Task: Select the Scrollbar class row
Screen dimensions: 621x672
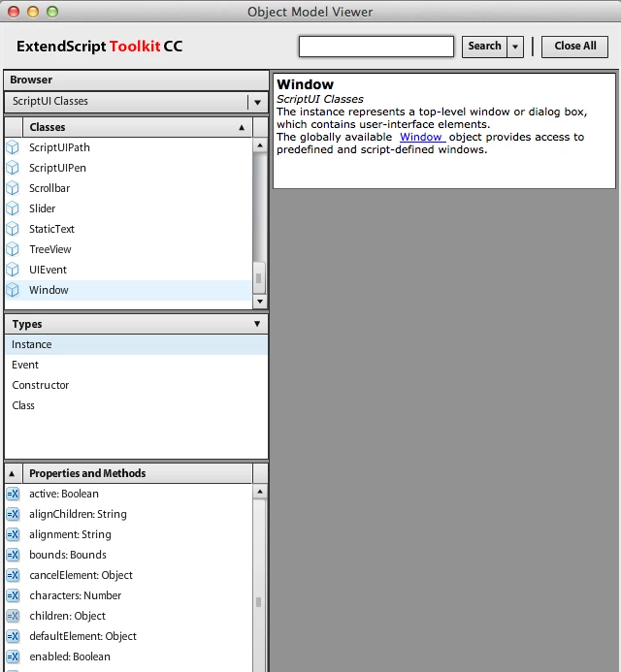Action: point(129,188)
